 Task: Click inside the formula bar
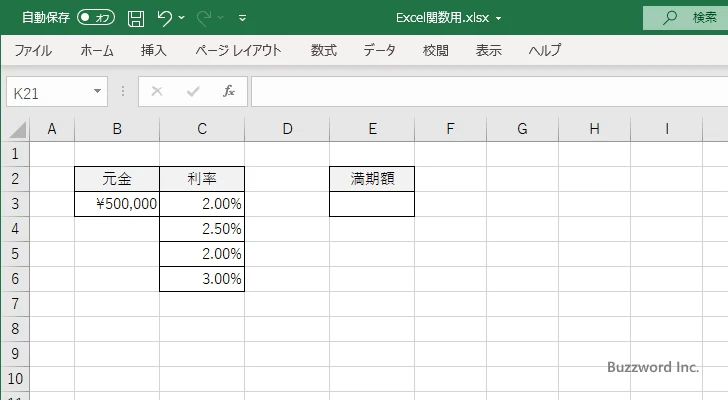tap(489, 92)
